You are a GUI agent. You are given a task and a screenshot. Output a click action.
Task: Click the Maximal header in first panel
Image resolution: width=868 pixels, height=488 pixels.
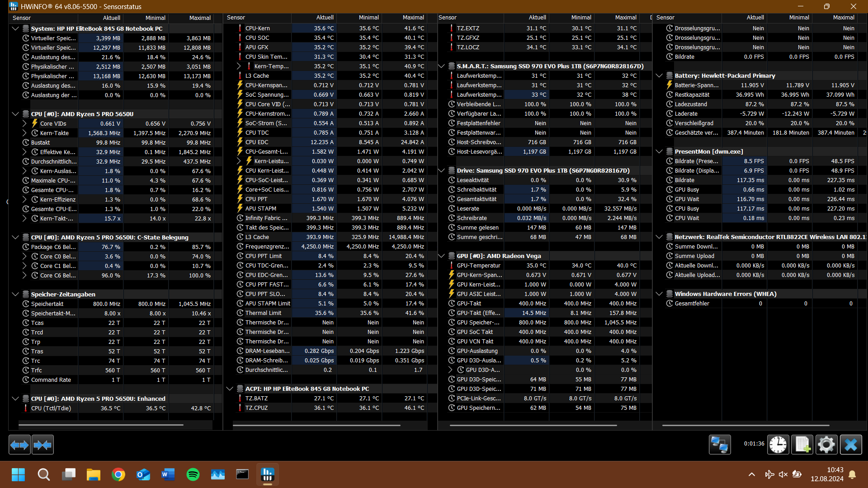pos(199,18)
